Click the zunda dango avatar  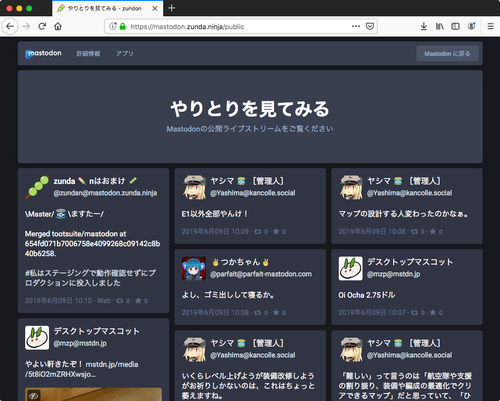pyautogui.click(x=37, y=188)
